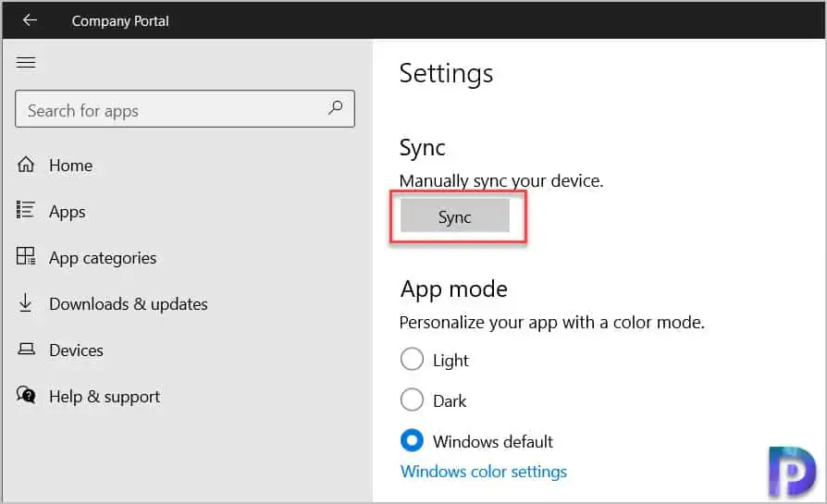This screenshot has height=504, width=827.
Task: Open the hamburger navigation menu
Action: 26,62
